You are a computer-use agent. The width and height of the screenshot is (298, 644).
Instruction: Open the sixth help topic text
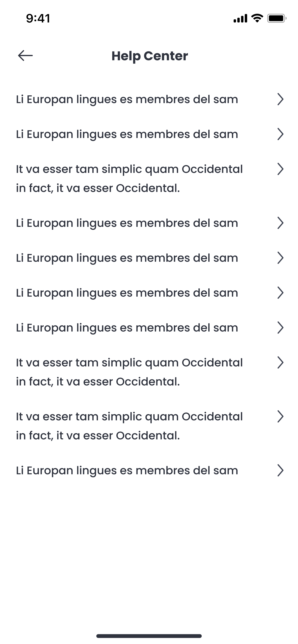coord(127,293)
